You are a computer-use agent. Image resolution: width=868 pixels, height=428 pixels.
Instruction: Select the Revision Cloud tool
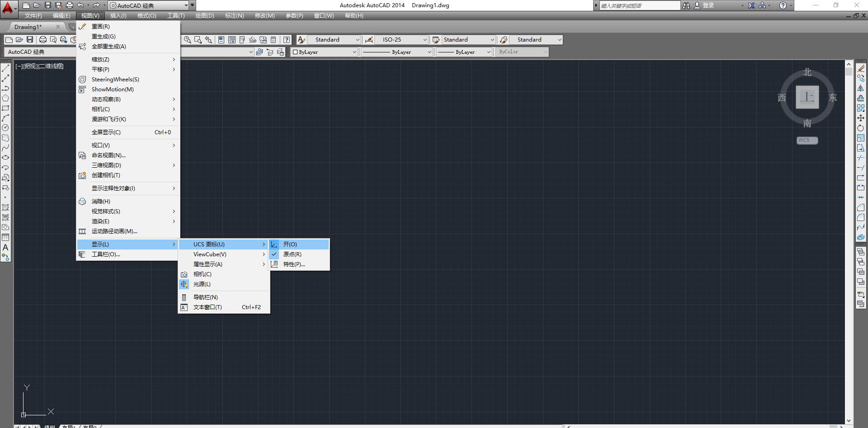[x=5, y=138]
